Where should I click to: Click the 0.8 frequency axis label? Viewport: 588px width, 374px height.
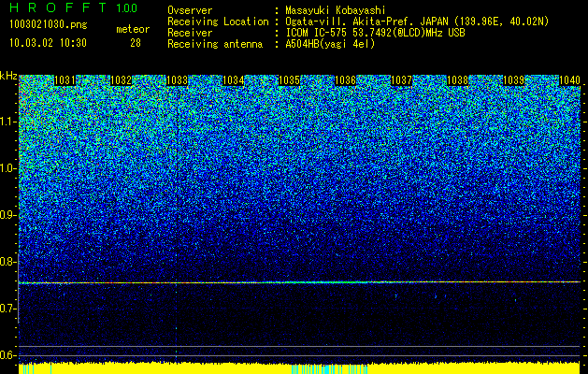pyautogui.click(x=7, y=262)
